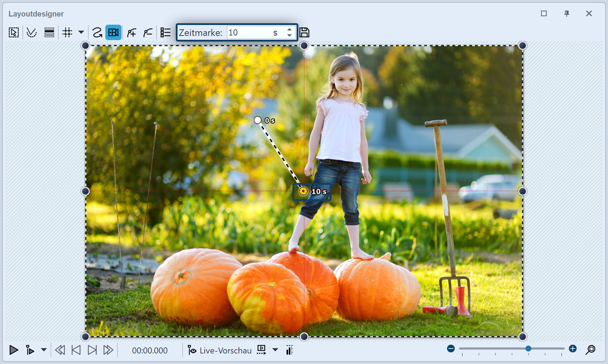The height and width of the screenshot is (364, 608).
Task: Expand the play options dropdown arrow
Action: click(x=44, y=350)
